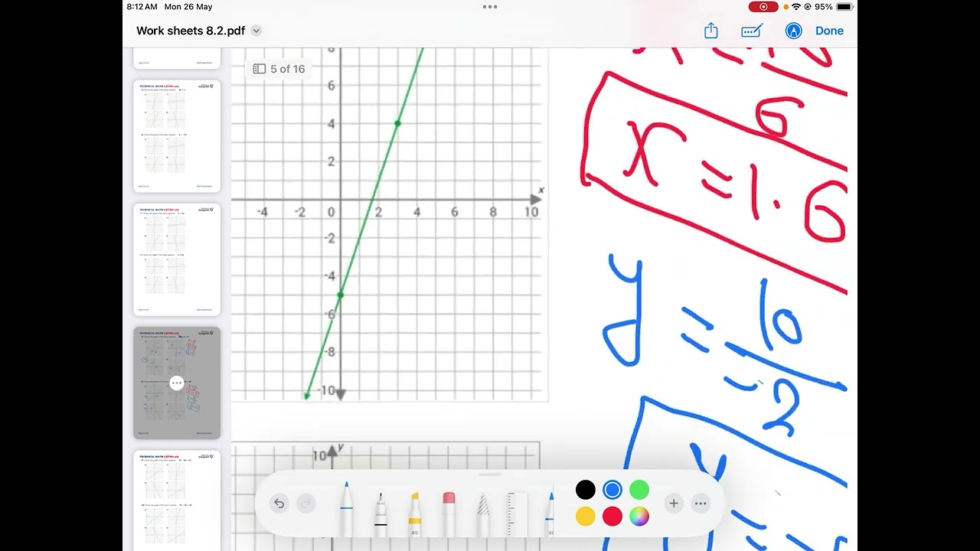Tap the 8:12 AM clock text
The image size is (980, 551).
(142, 6)
